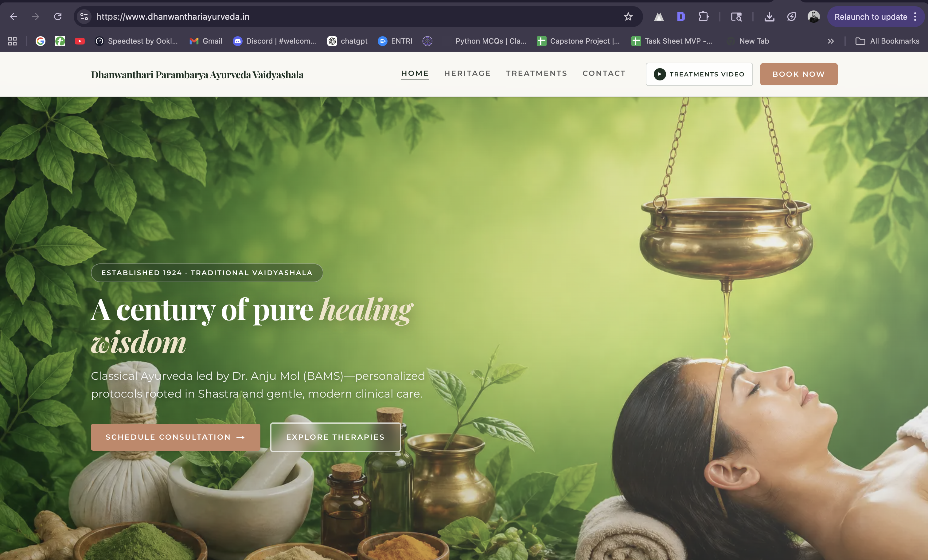This screenshot has height=560, width=928.
Task: Expand the hidden bookmarks overflow chevron
Action: 830,41
